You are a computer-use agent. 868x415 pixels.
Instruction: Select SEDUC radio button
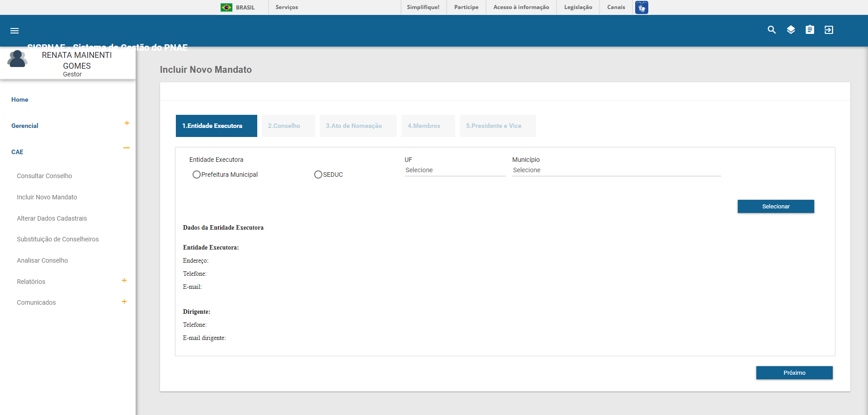[x=318, y=174]
